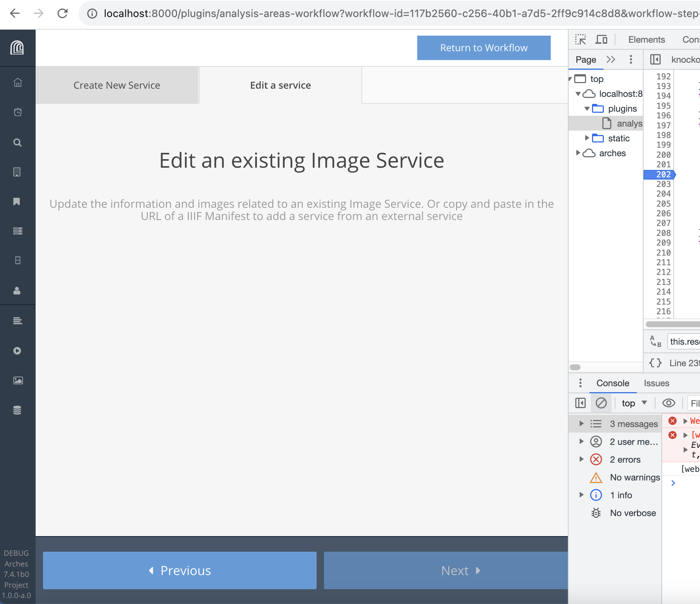Screen dimensions: 700x604
Task: Click the database stack icon in the sidebar
Action: [x=17, y=410]
